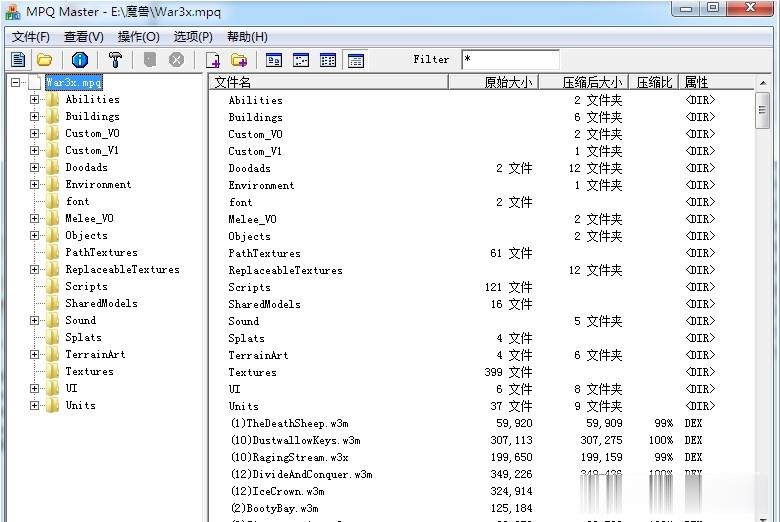Select Custom_V1 in the folder tree
The width and height of the screenshot is (780, 522).
(92, 150)
